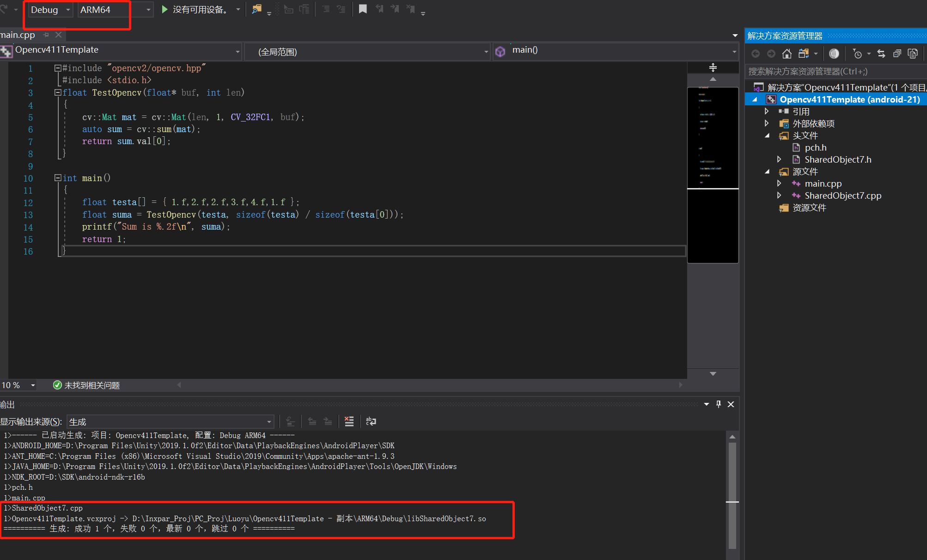Open the output source dropdown showing 生成

[268, 422]
